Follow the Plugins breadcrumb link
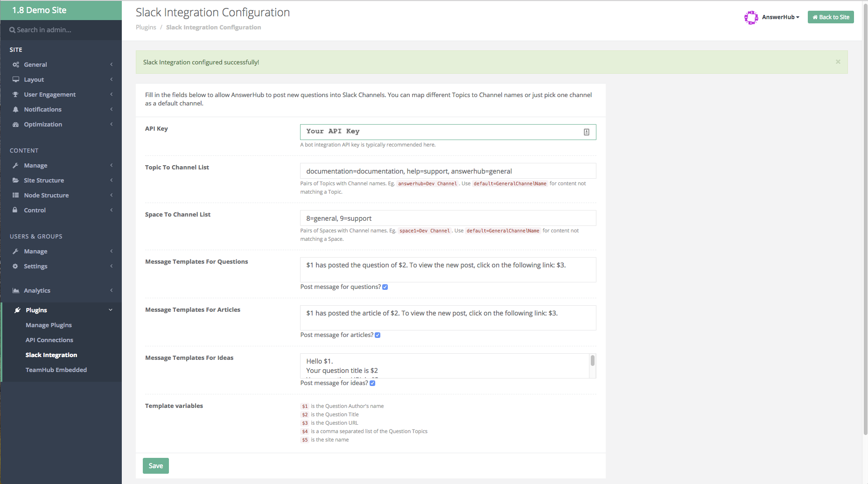 (x=146, y=27)
